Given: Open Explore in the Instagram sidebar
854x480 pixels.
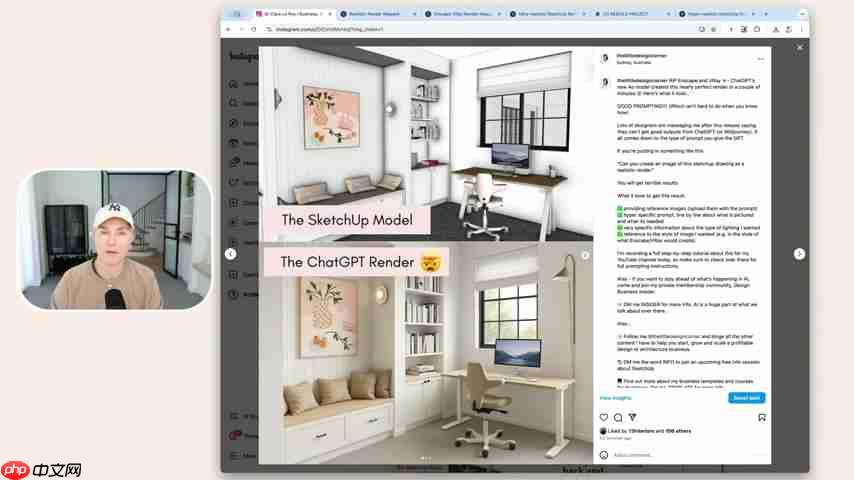Looking at the screenshot, I should (x=243, y=123).
